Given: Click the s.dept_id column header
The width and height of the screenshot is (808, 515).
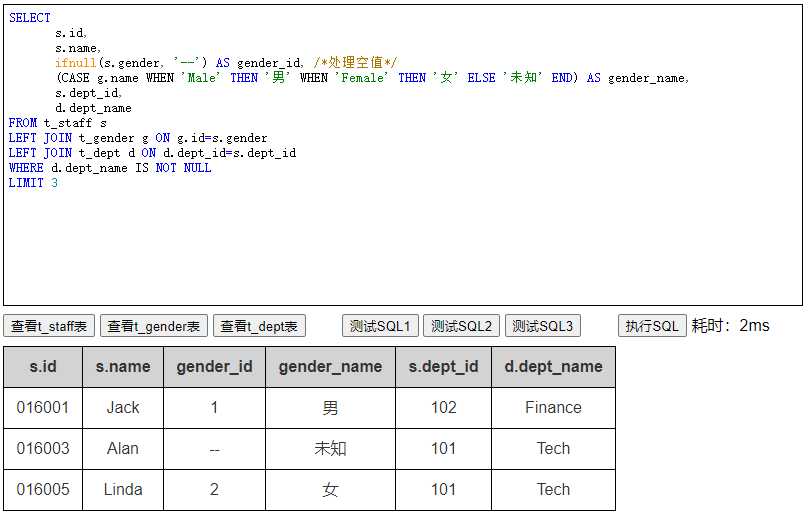Looking at the screenshot, I should pos(443,367).
